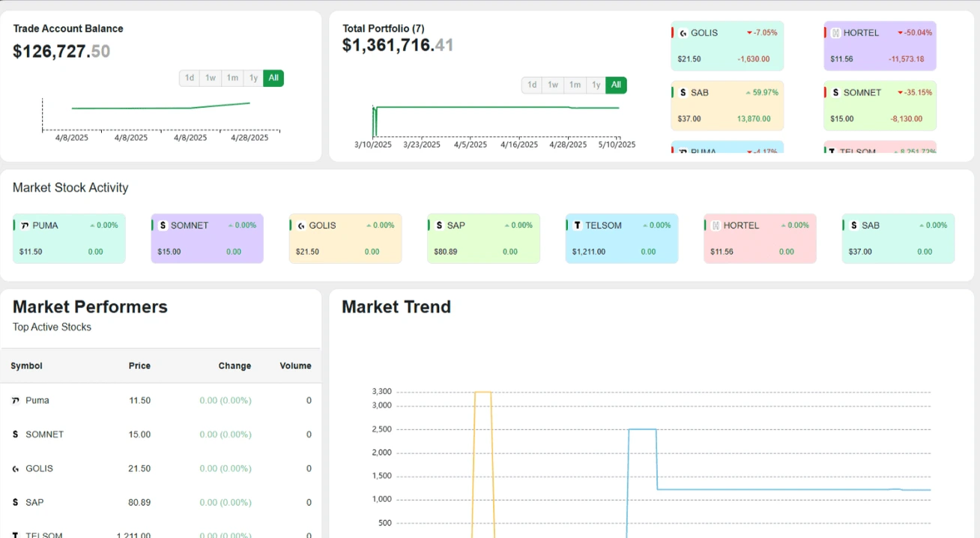Click PUMA logo in Market Stock Activity card
This screenshot has height=538, width=980.
click(25, 226)
